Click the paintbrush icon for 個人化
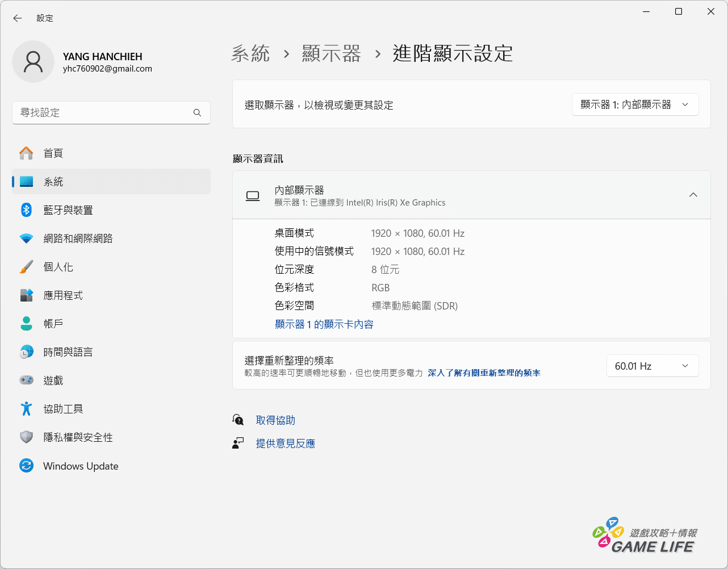 [26, 267]
